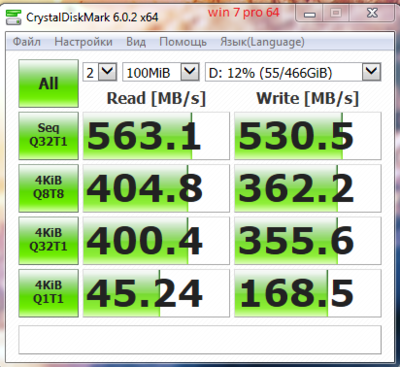Image resolution: width=400 pixels, height=367 pixels.
Task: Run the 4KiB Q1T1 test
Action: 49,293
